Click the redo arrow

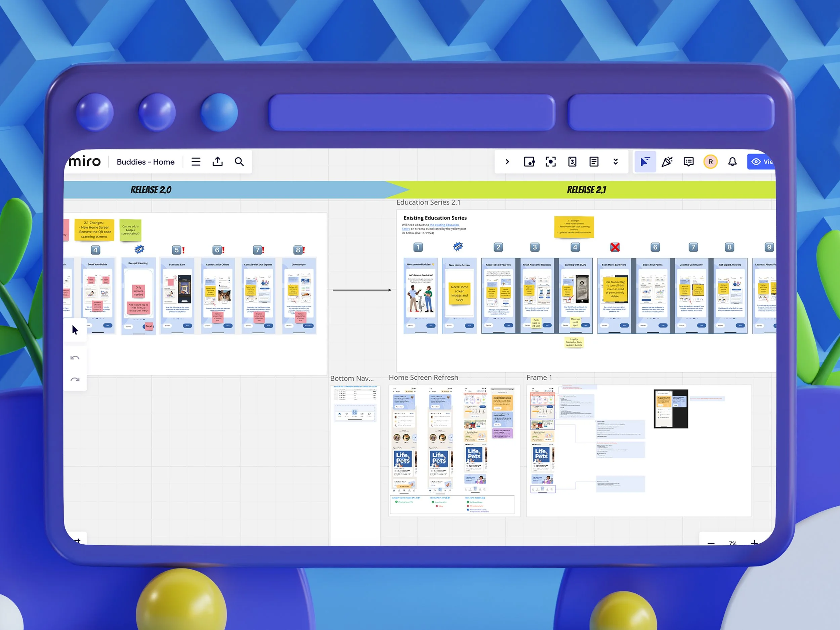75,379
